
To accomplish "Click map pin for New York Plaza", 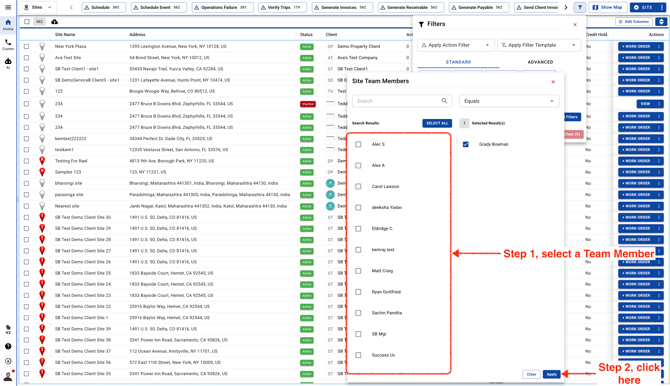I will (42, 46).
